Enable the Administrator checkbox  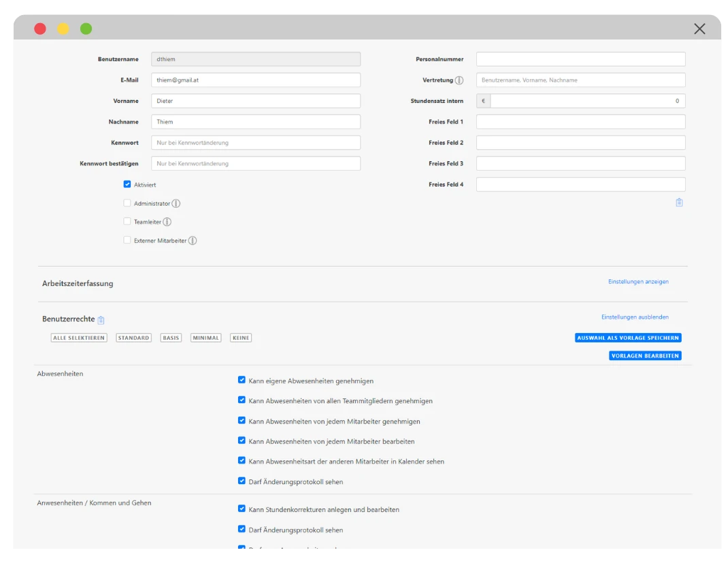(x=127, y=203)
